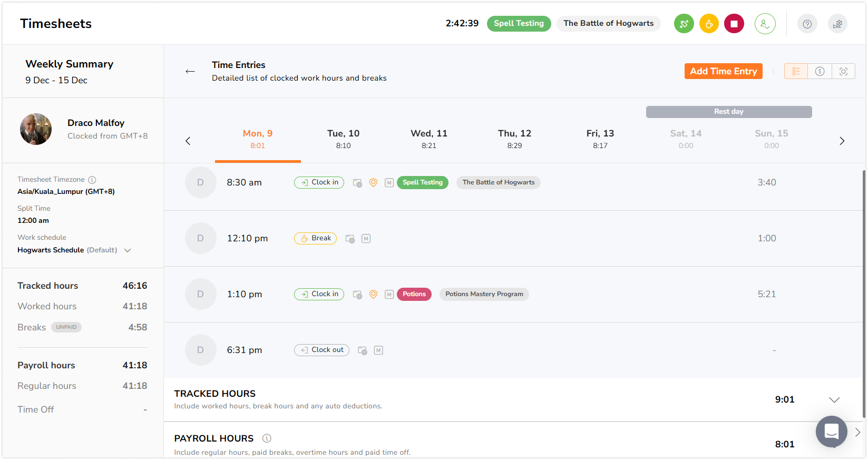Select the Sun, 15 tab
Image resolution: width=868 pixels, height=460 pixels.
772,139
